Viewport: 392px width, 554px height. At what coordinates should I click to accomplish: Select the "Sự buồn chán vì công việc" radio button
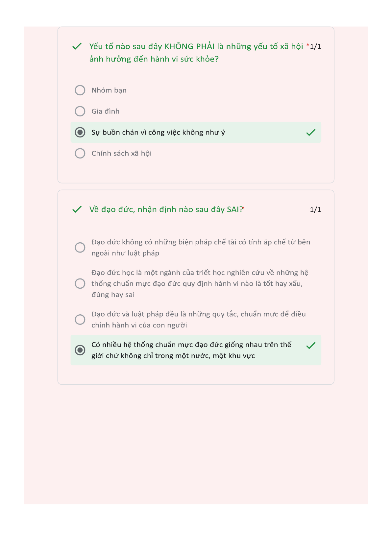tap(80, 132)
